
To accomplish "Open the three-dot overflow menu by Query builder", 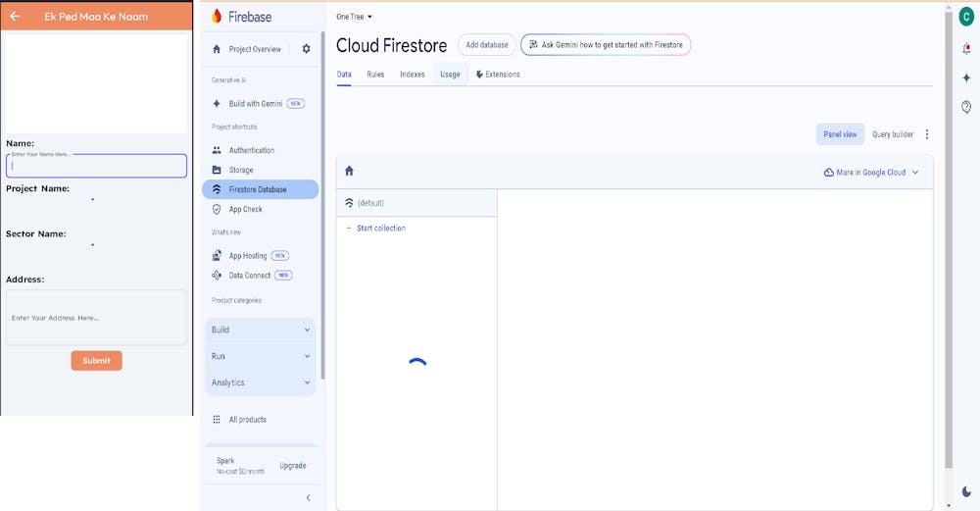I will [x=927, y=134].
